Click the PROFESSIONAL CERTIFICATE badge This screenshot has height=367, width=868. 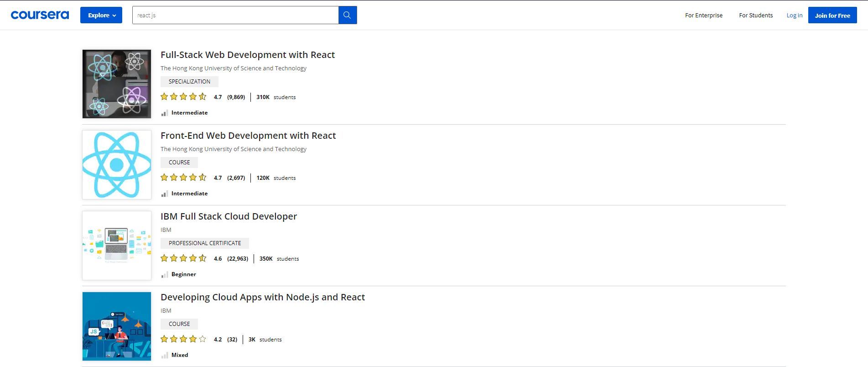click(x=205, y=243)
